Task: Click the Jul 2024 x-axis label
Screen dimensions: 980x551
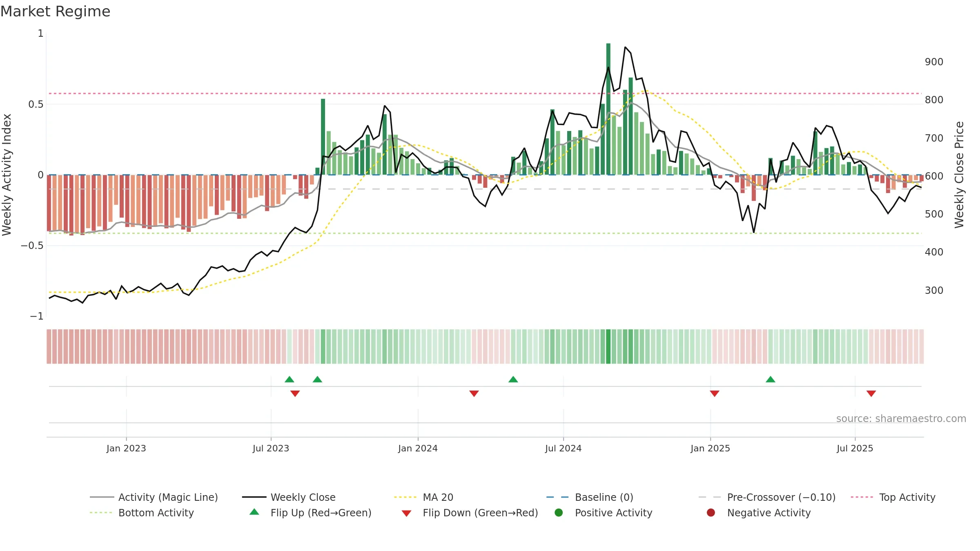Action: 563,448
